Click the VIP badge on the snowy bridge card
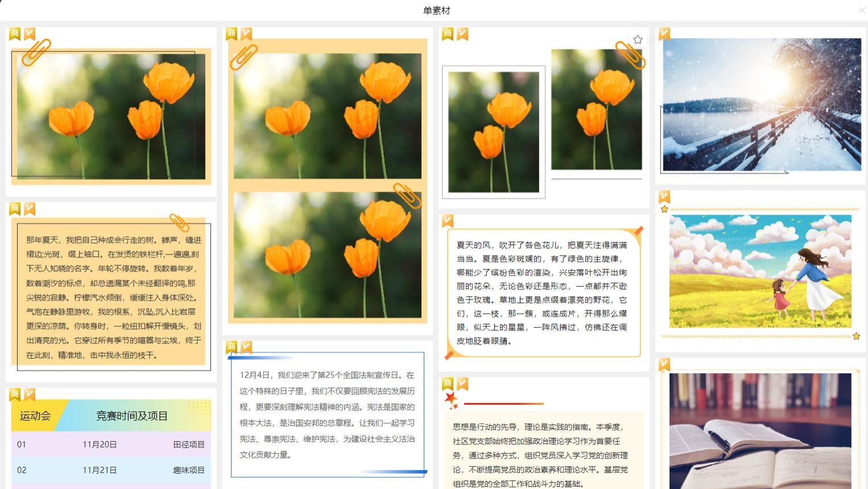This screenshot has width=868, height=489. click(664, 34)
